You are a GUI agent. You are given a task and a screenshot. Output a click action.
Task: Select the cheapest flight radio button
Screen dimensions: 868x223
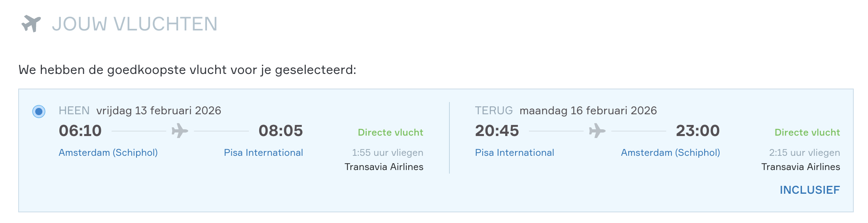coord(39,111)
